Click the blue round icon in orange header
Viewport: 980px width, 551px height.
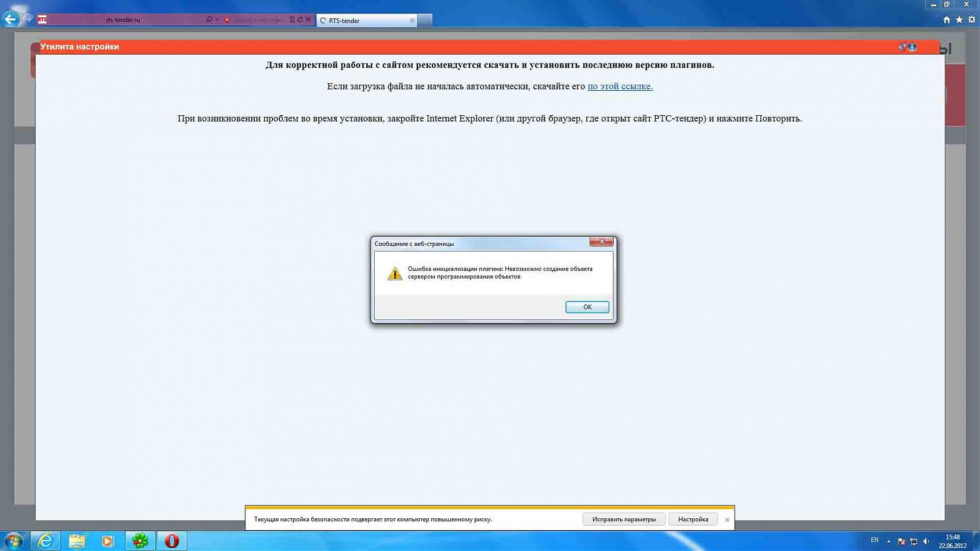pyautogui.click(x=912, y=46)
